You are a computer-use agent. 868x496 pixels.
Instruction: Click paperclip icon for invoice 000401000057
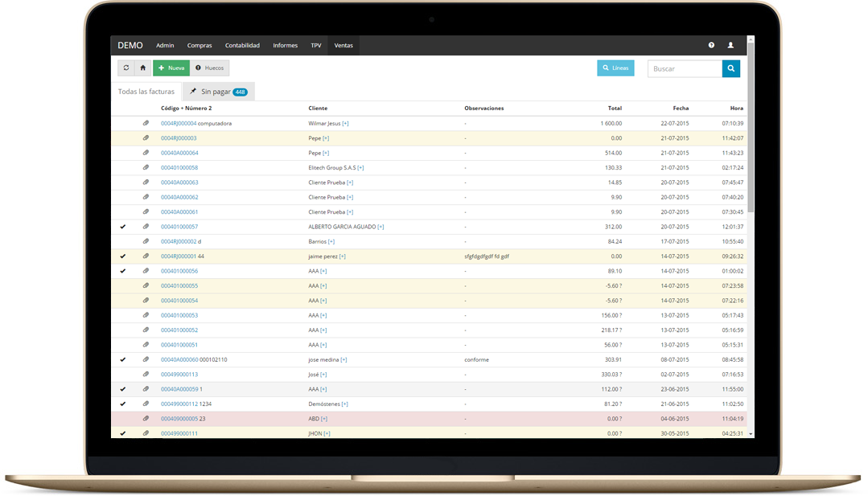click(146, 227)
